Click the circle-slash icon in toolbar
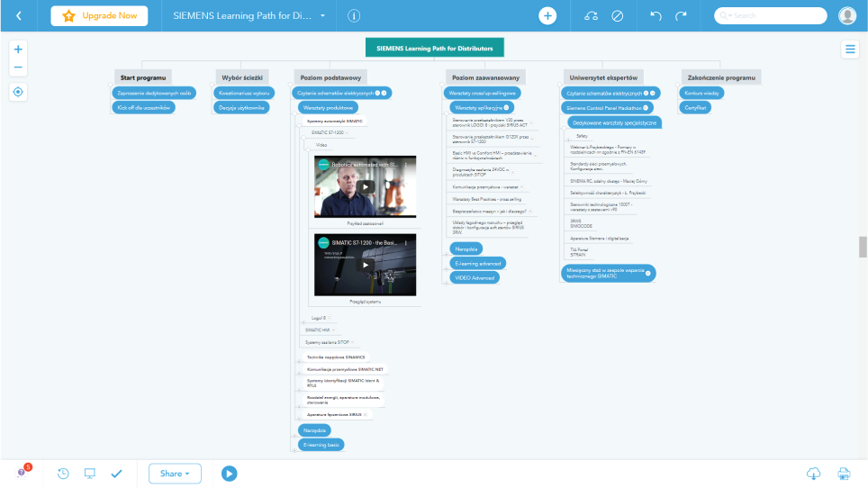The image size is (868, 488). (x=617, y=15)
